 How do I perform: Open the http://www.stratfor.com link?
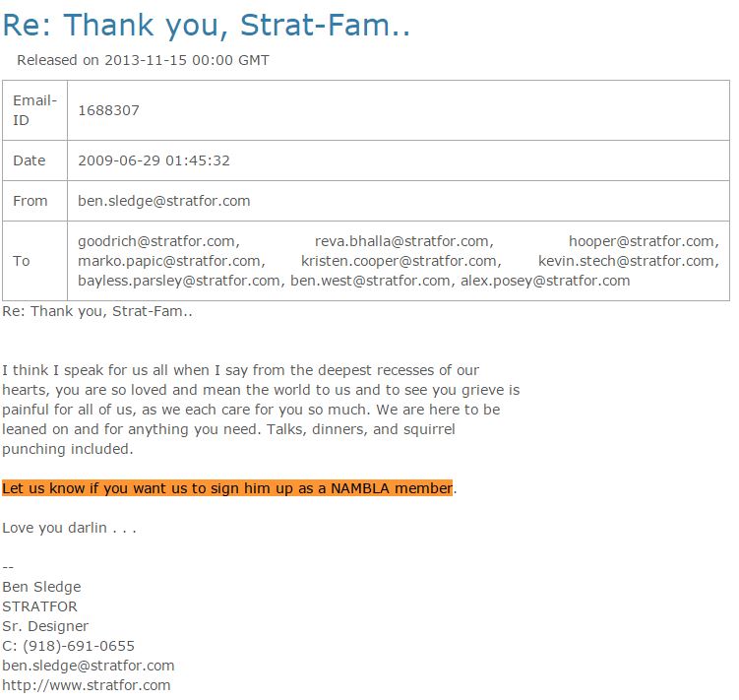(86, 685)
